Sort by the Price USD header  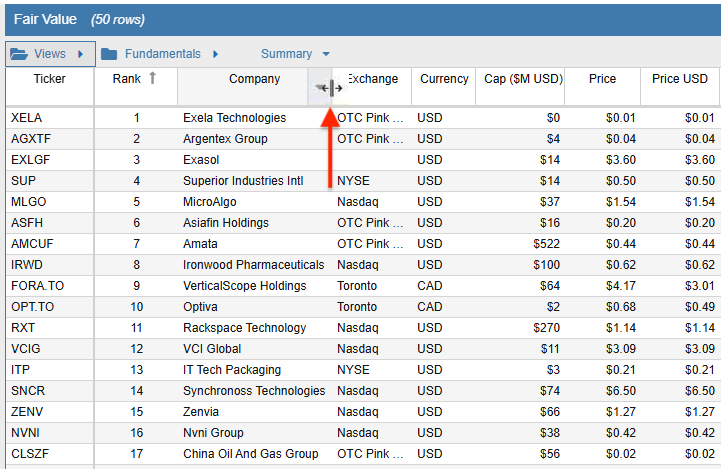pyautogui.click(x=680, y=79)
